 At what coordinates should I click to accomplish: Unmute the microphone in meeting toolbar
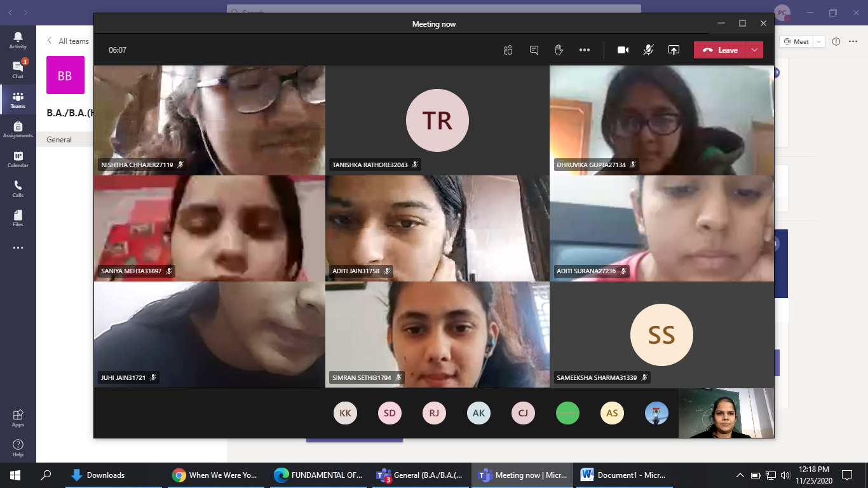pos(648,50)
